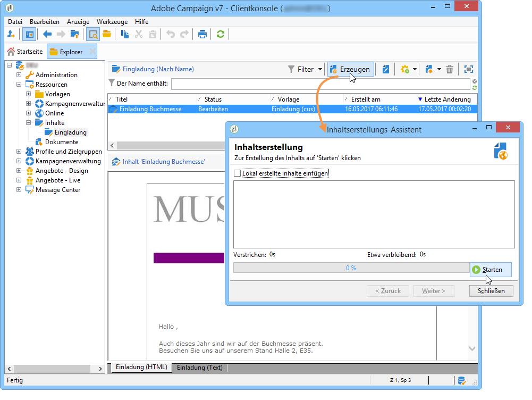Click the full-screen expand list icon
The height and width of the screenshot is (400, 532).
click(x=469, y=69)
